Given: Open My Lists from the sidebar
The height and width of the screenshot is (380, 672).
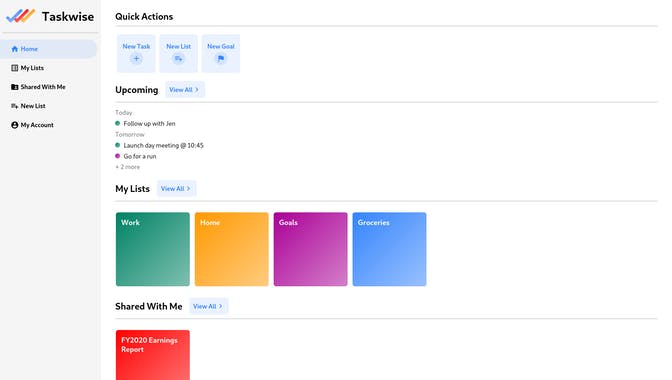Looking at the screenshot, I should coord(49,68).
